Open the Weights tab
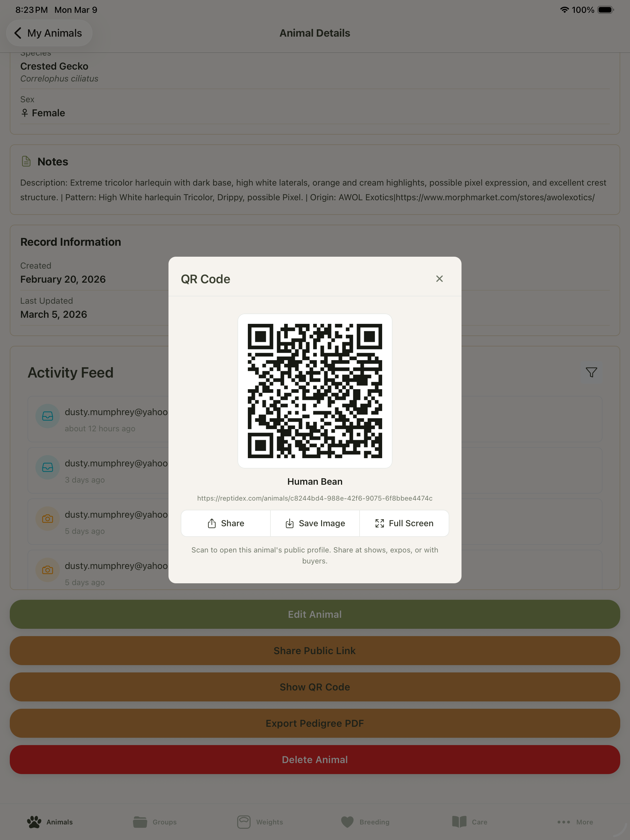The image size is (630, 840). click(x=260, y=822)
